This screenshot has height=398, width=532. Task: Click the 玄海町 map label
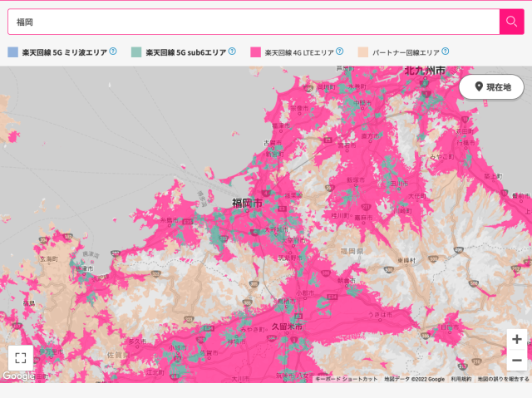click(x=49, y=259)
